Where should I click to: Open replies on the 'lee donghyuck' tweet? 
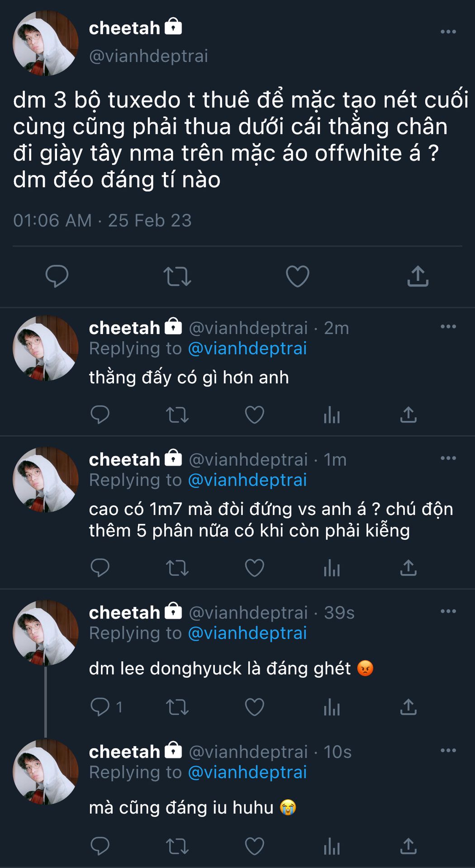100,707
